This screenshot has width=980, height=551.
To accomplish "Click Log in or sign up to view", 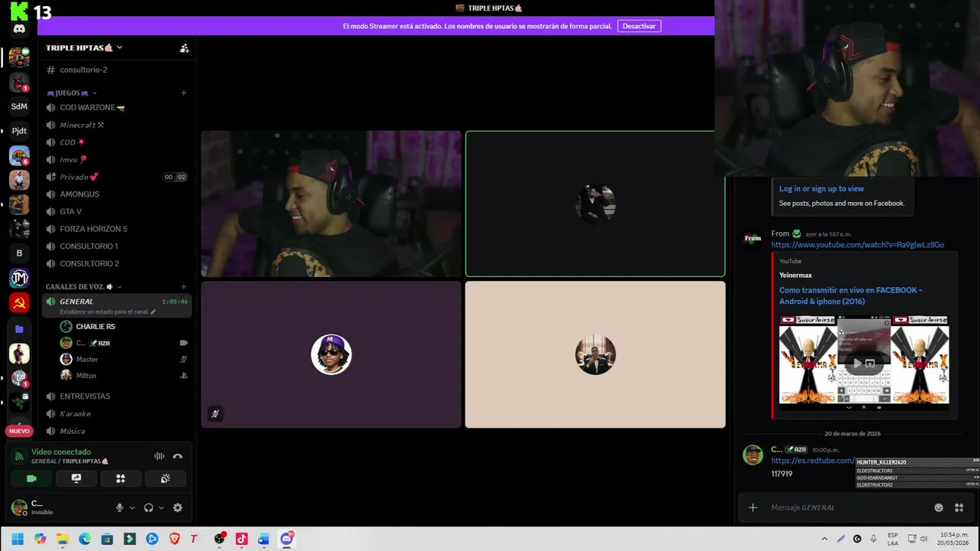I will tap(822, 188).
